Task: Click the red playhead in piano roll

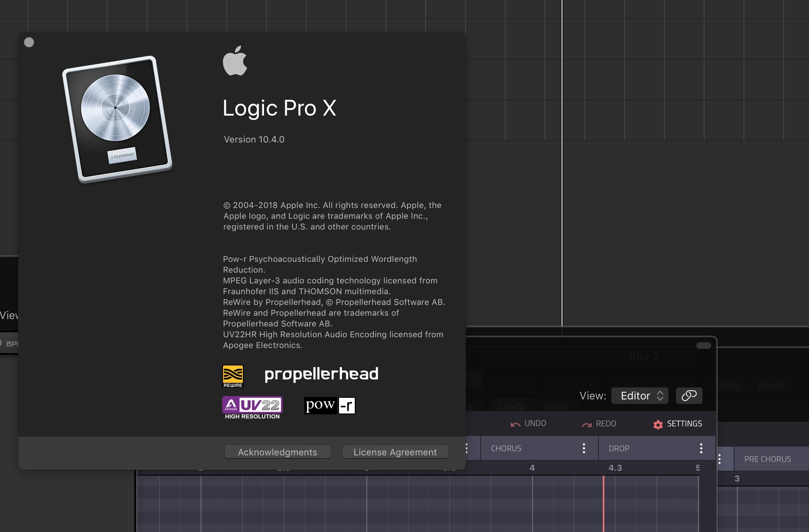Action: tap(603, 503)
